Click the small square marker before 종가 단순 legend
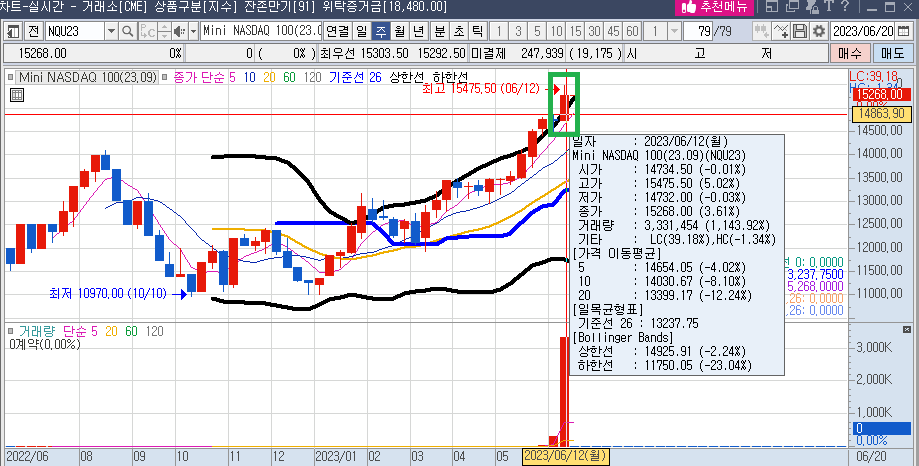Image resolution: width=919 pixels, height=466 pixels. click(166, 77)
